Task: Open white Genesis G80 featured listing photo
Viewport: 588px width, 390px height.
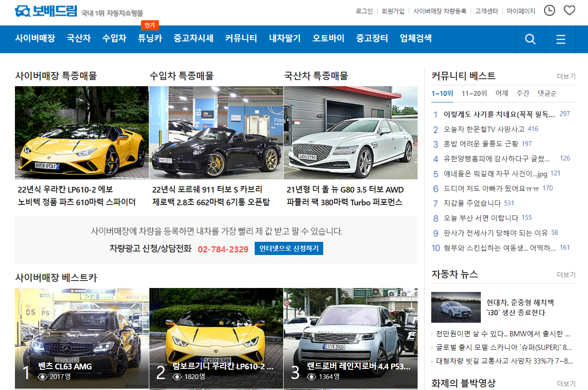Action: click(350, 133)
